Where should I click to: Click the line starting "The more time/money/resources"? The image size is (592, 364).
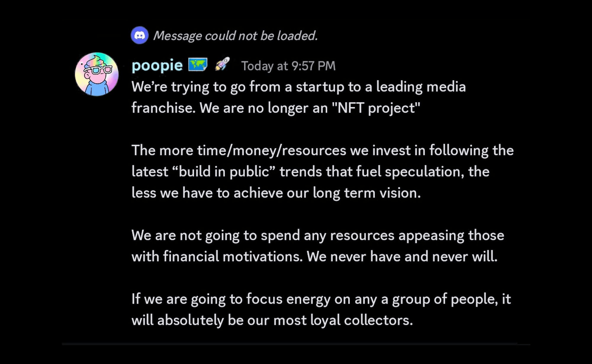(x=323, y=151)
